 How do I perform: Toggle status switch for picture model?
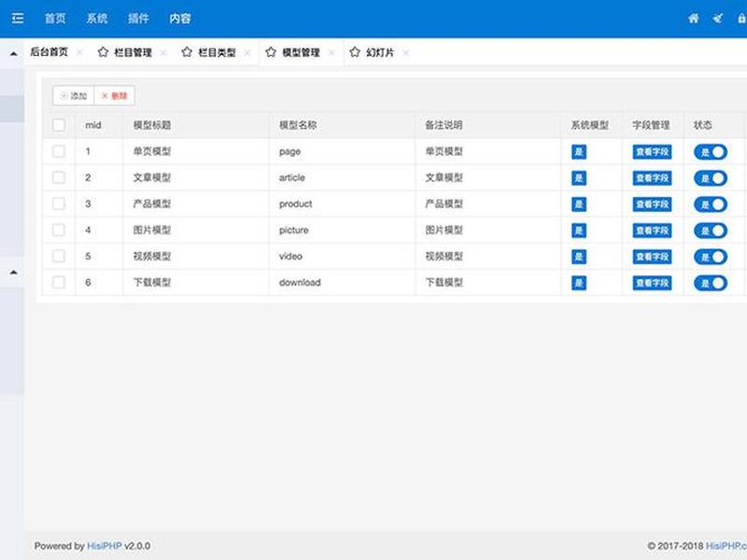(x=711, y=231)
